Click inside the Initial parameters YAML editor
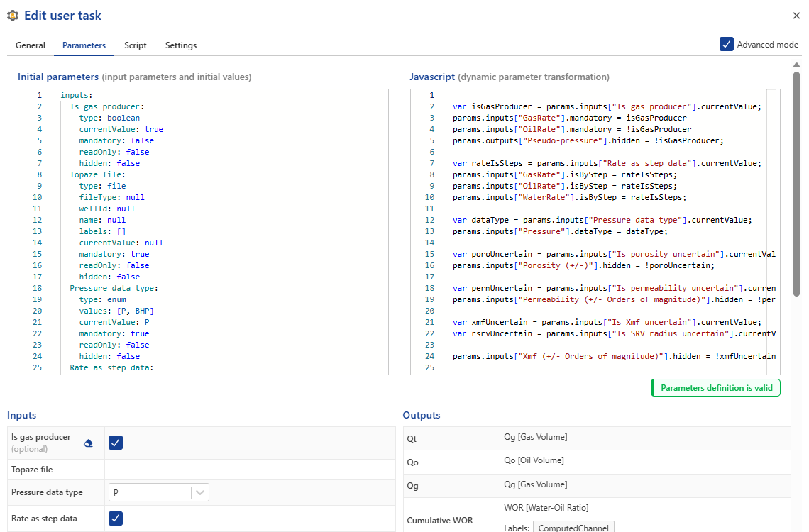 [x=203, y=232]
